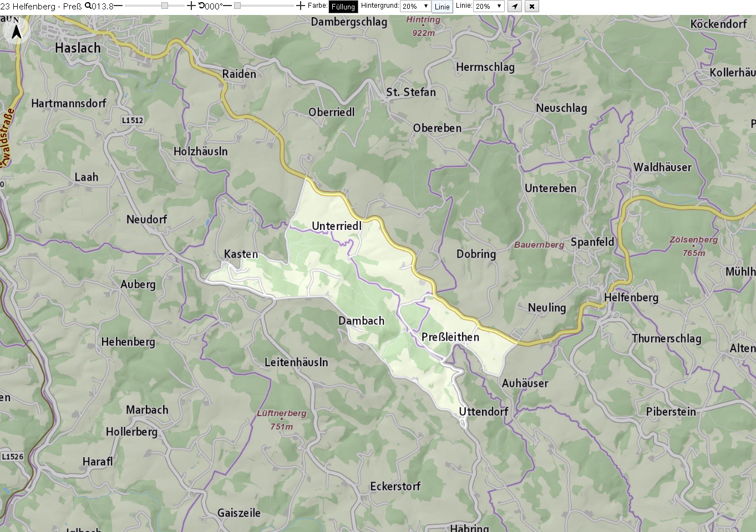This screenshot has width=756, height=532.
Task: Click the rotation plus icon
Action: coord(300,6)
